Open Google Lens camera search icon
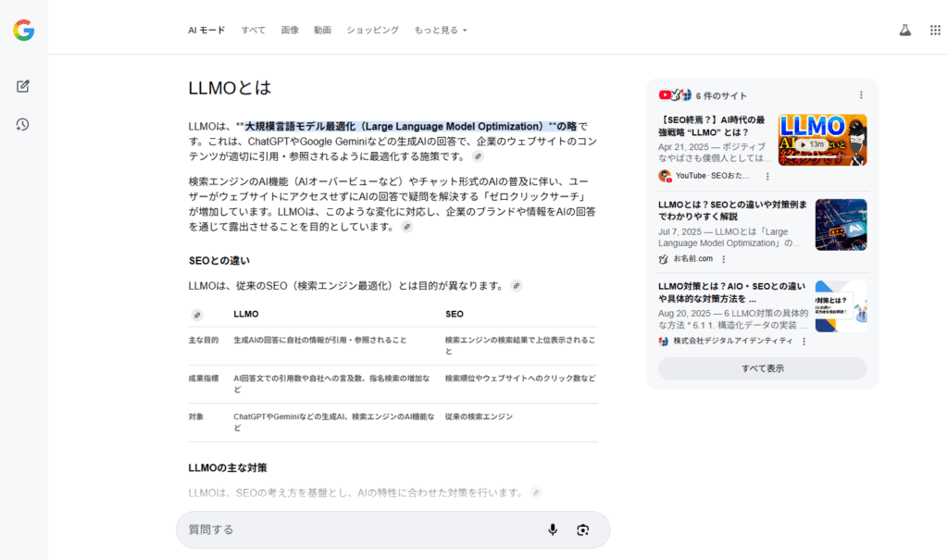948x560 pixels. pos(583,529)
